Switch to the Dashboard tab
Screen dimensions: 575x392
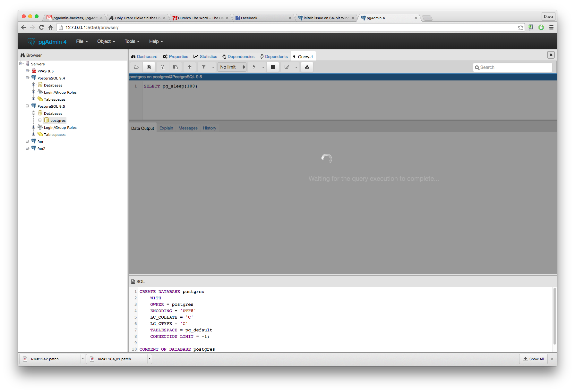tap(144, 57)
